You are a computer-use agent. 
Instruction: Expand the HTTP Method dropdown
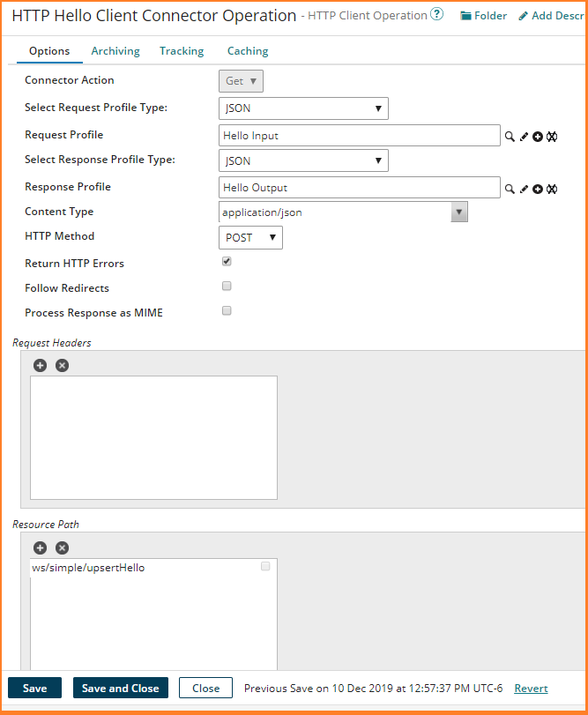[250, 237]
